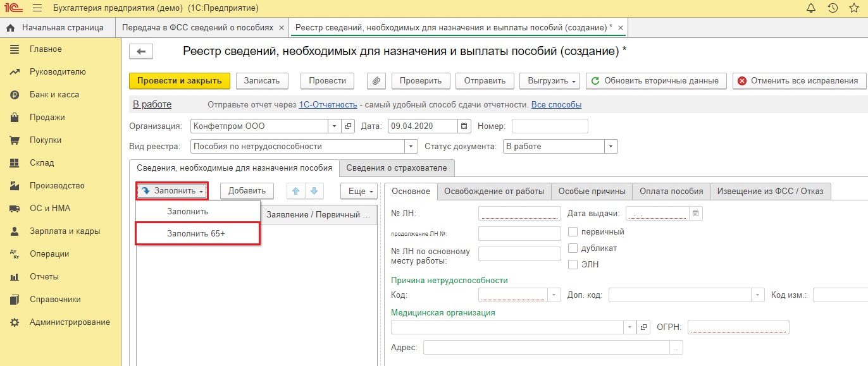Move row down with blue down arrow

[313, 191]
